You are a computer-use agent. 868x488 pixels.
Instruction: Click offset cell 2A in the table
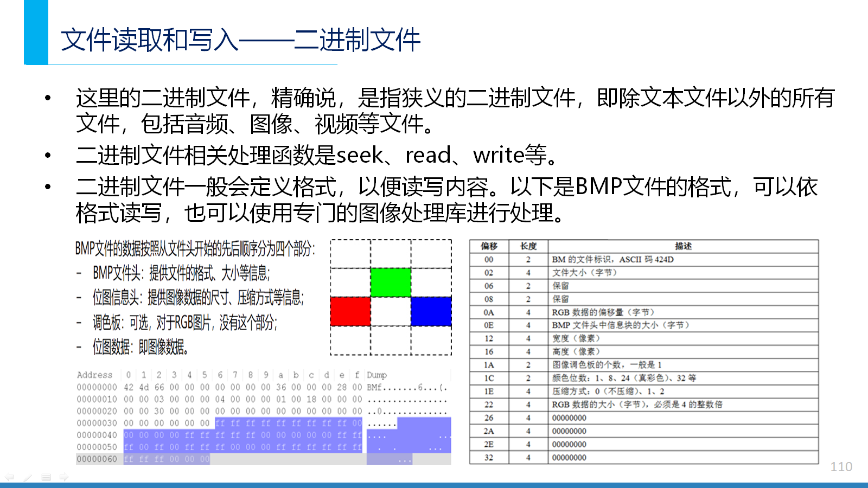[489, 431]
